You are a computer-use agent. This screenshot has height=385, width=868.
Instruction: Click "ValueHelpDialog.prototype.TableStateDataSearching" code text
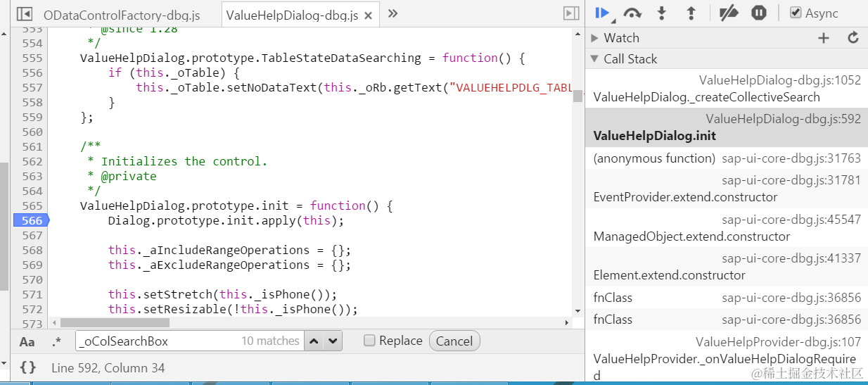(250, 58)
